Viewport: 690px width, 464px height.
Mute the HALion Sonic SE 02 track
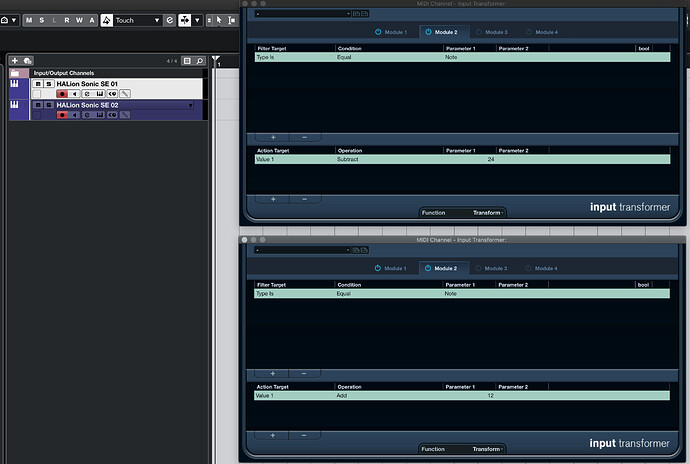pos(38,105)
